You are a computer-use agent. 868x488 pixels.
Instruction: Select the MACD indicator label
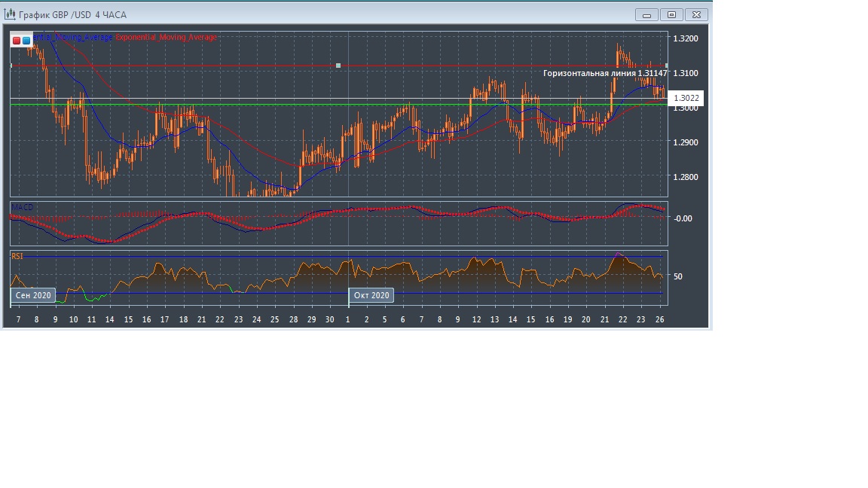(23, 207)
